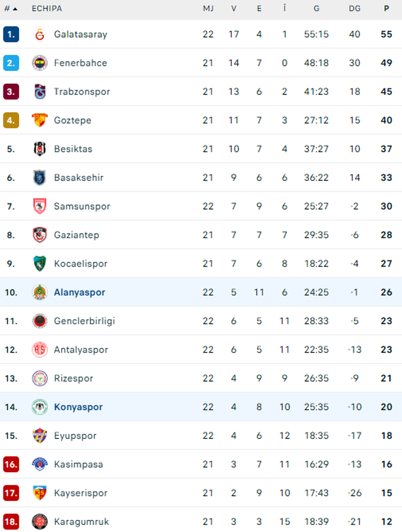The height and width of the screenshot is (532, 402).
Task: Click the Samsunspor crest
Action: point(40,206)
